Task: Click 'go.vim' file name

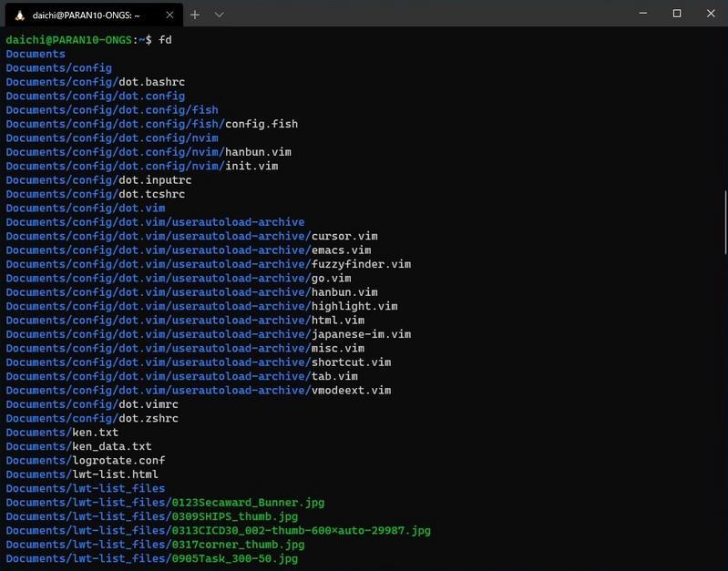Action: [331, 278]
